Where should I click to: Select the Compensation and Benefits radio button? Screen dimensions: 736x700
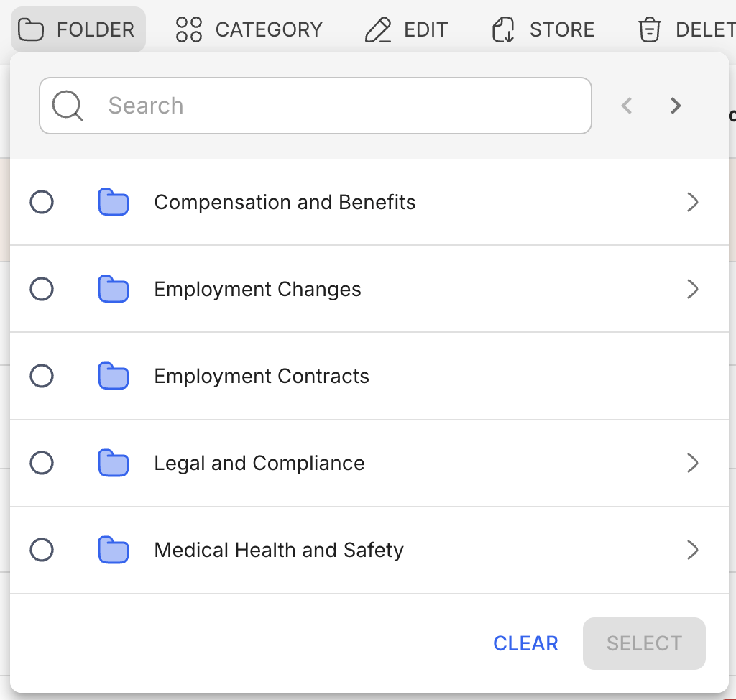(x=42, y=203)
